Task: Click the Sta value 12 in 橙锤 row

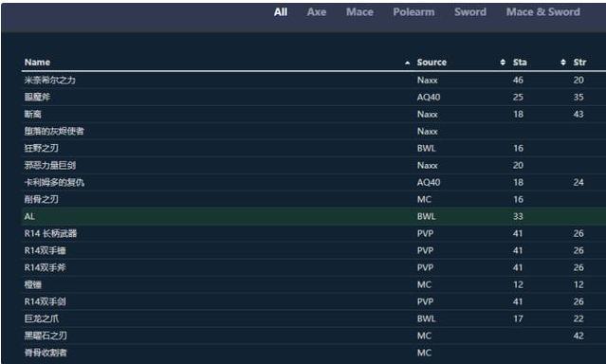Action: (518, 284)
